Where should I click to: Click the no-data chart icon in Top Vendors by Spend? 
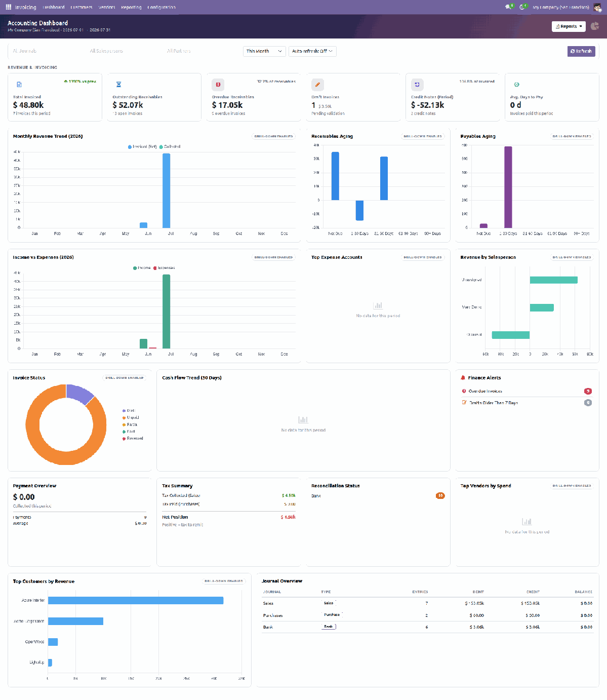[x=527, y=521]
